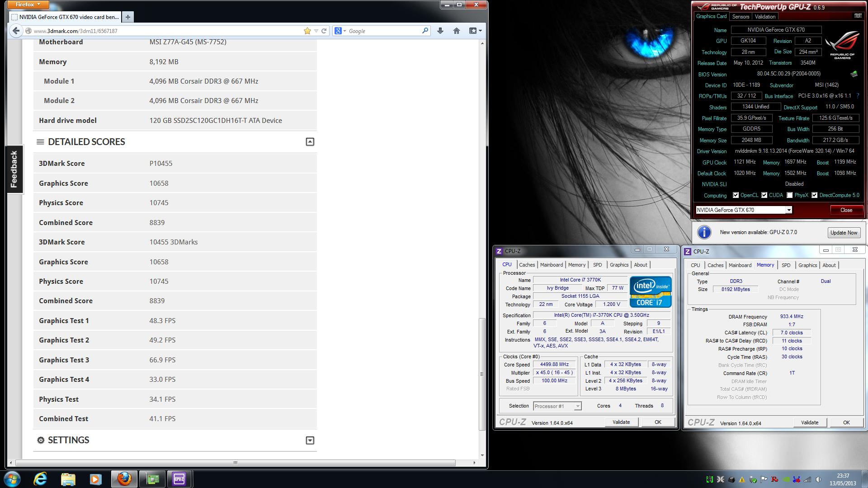Open the Firefox downloads arrow icon

click(440, 31)
